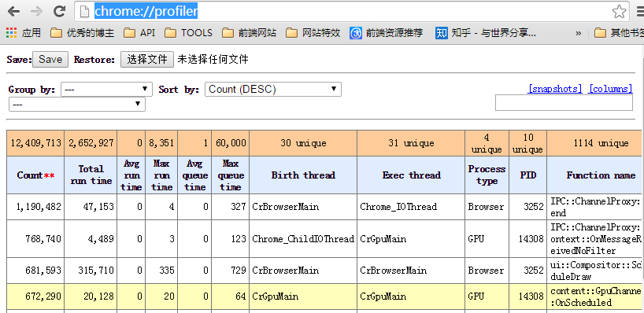The image size is (644, 313).
Task: Click the 选择文件 restore button
Action: 147,60
